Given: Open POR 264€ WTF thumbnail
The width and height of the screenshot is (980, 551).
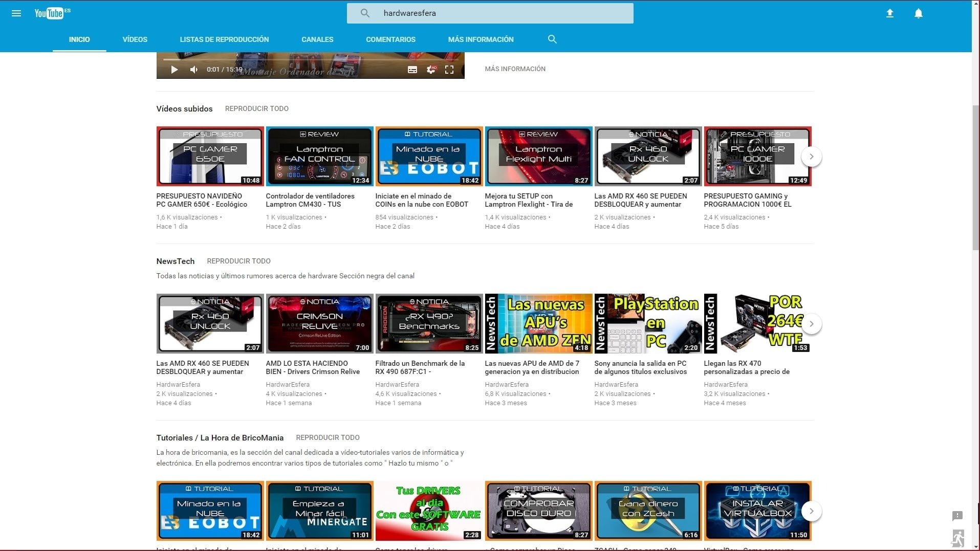Looking at the screenshot, I should coord(757,323).
